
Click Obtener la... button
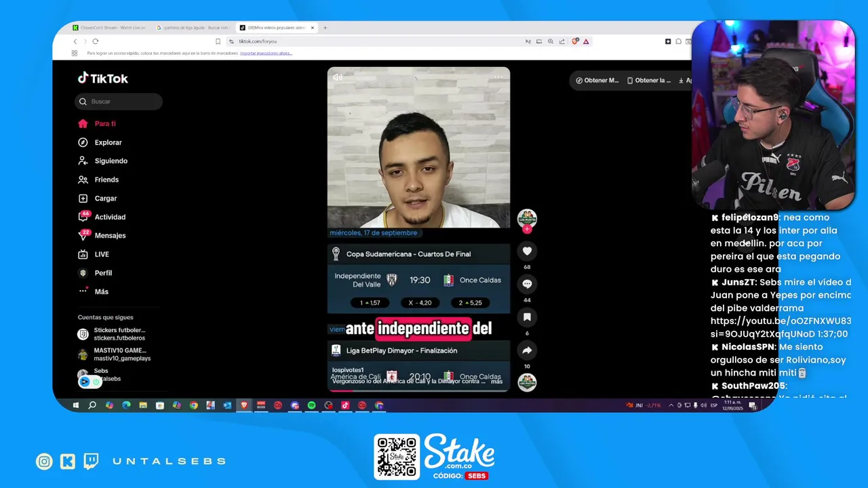pyautogui.click(x=649, y=80)
